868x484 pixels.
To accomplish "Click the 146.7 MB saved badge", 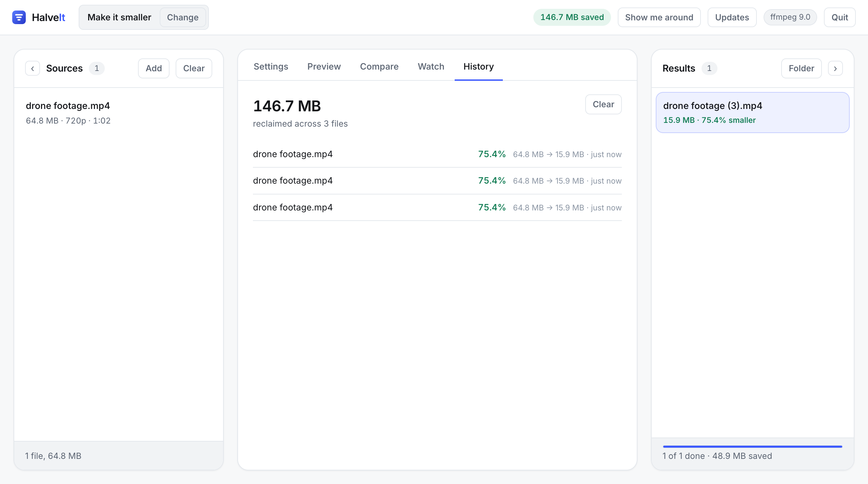I will [x=572, y=17].
